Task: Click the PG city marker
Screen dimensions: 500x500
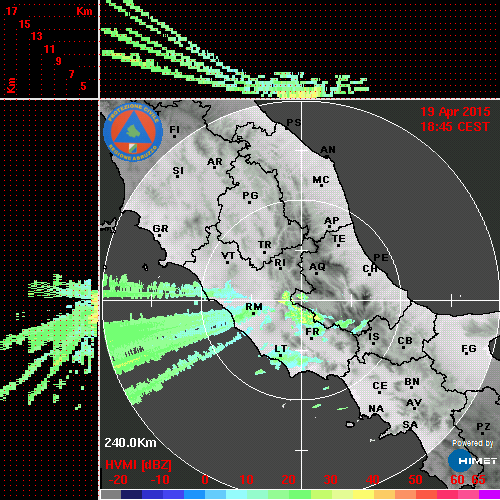Action: [x=249, y=202]
